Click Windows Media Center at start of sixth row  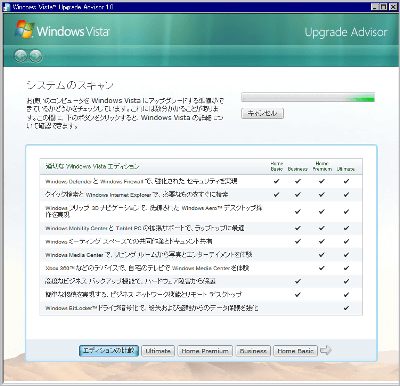74,255
